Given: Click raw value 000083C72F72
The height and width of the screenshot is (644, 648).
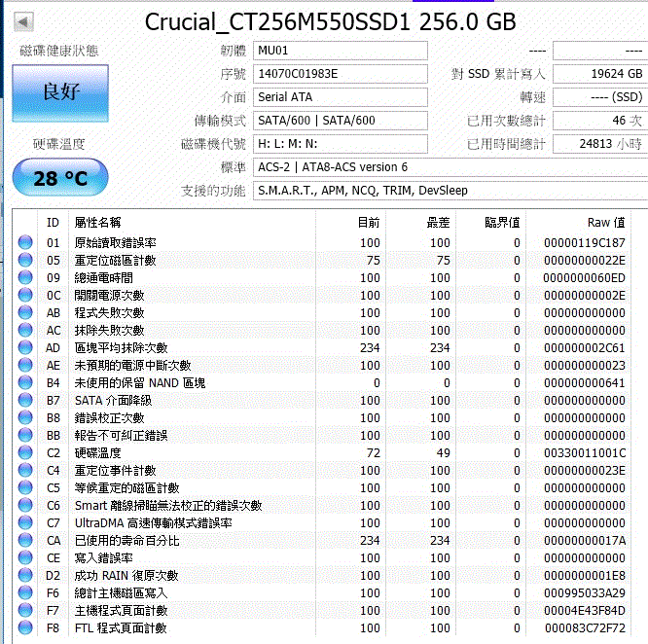Looking at the screenshot, I should [585, 628].
